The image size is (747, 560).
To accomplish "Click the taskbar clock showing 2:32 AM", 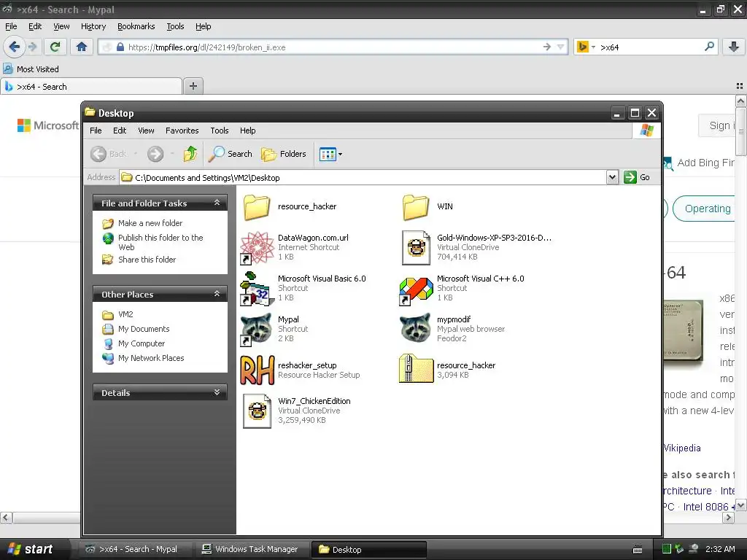I will pos(720,549).
